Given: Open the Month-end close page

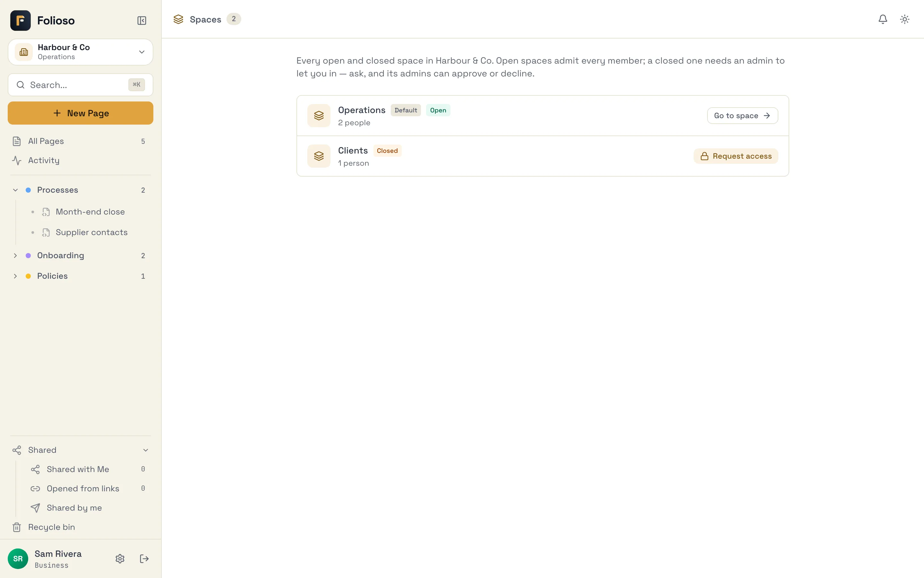Looking at the screenshot, I should pyautogui.click(x=90, y=212).
